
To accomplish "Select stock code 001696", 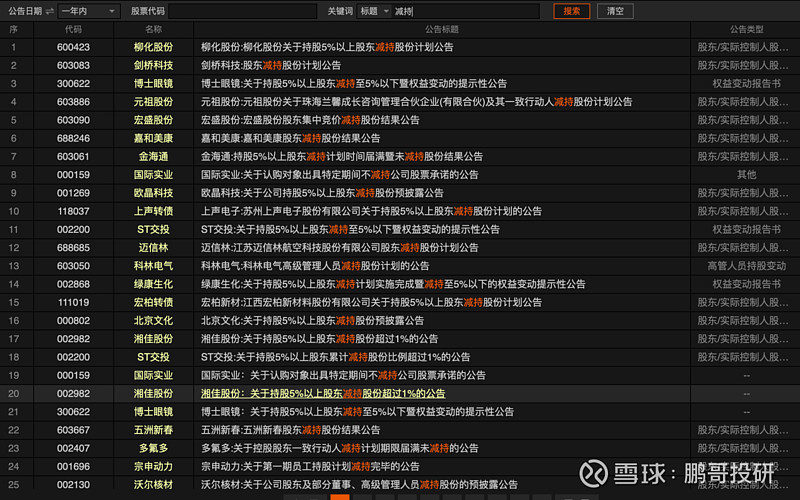I will point(73,467).
